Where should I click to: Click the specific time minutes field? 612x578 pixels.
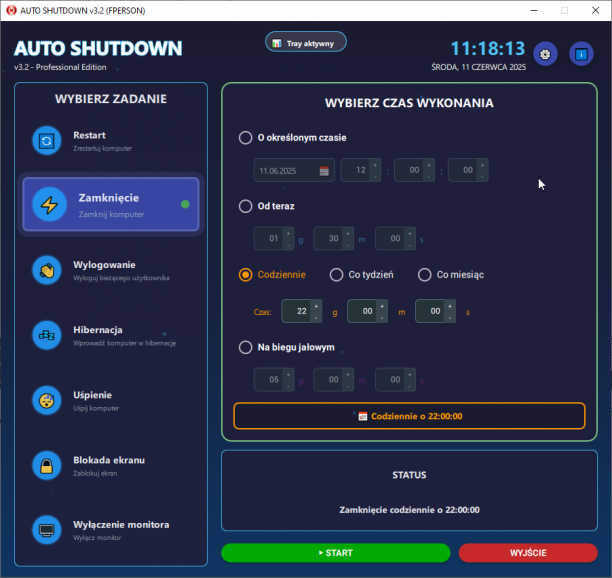[414, 170]
